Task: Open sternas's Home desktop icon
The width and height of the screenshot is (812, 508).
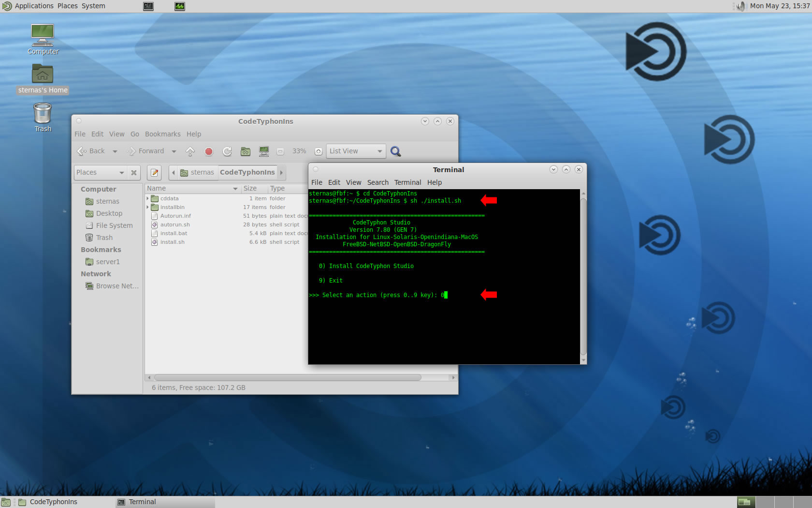Action: coord(43,78)
